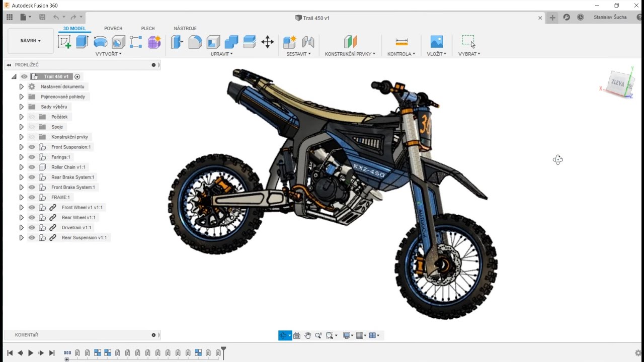Activate the Trail 450 v1 radio button
This screenshot has height=362, width=644.
77,77
